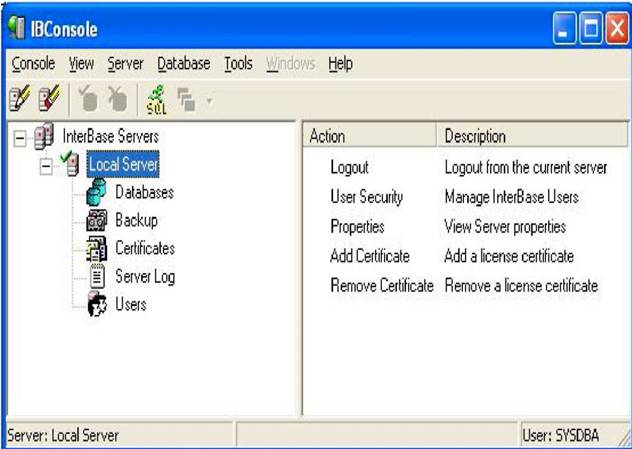Viewport: 632px width, 449px height.
Task: Select the Server Log tree item
Action: tap(145, 277)
